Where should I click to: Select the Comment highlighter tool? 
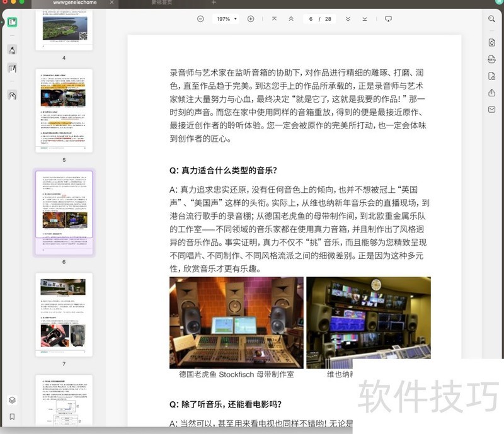(12, 50)
